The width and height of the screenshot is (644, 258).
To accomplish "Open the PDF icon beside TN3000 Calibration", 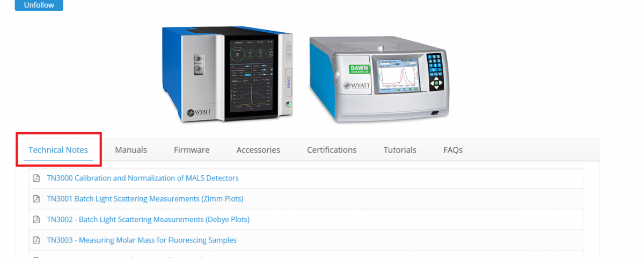I will [x=36, y=178].
